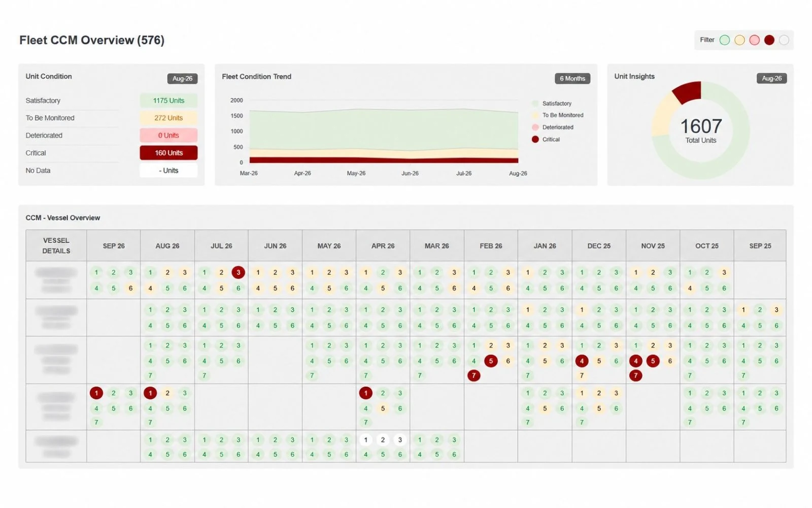Open critical unit 7 under FEB 26
This screenshot has width=812, height=508.
click(473, 375)
